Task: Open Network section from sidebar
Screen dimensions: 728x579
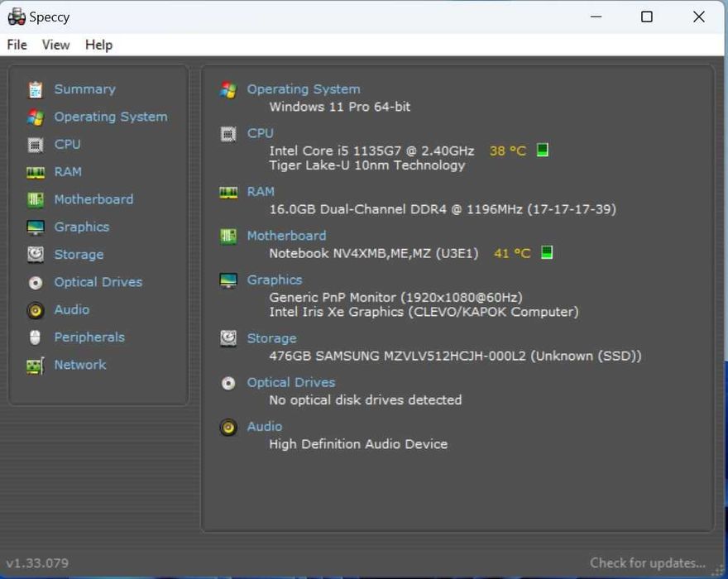Action: 80,365
